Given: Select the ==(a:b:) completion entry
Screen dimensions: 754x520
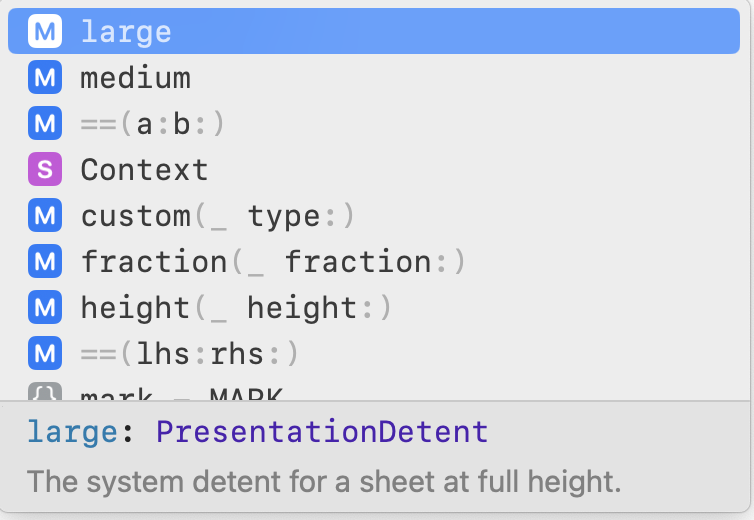Looking at the screenshot, I should click(x=374, y=123).
